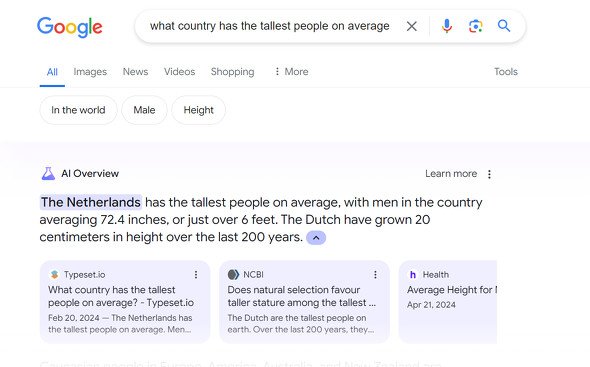The image size is (590, 367).
Task: Click the magnifying glass search icon
Action: (x=504, y=26)
